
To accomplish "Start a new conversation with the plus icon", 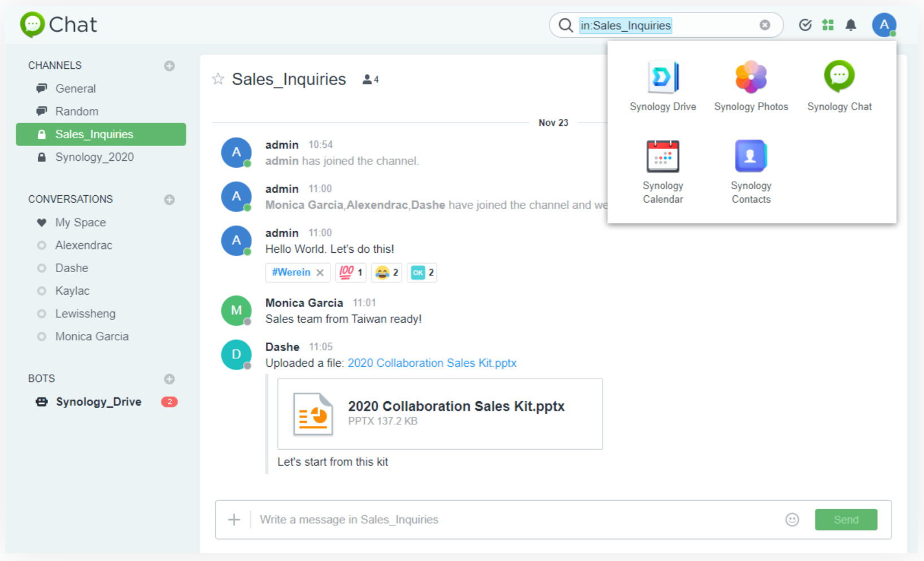I will pos(169,200).
